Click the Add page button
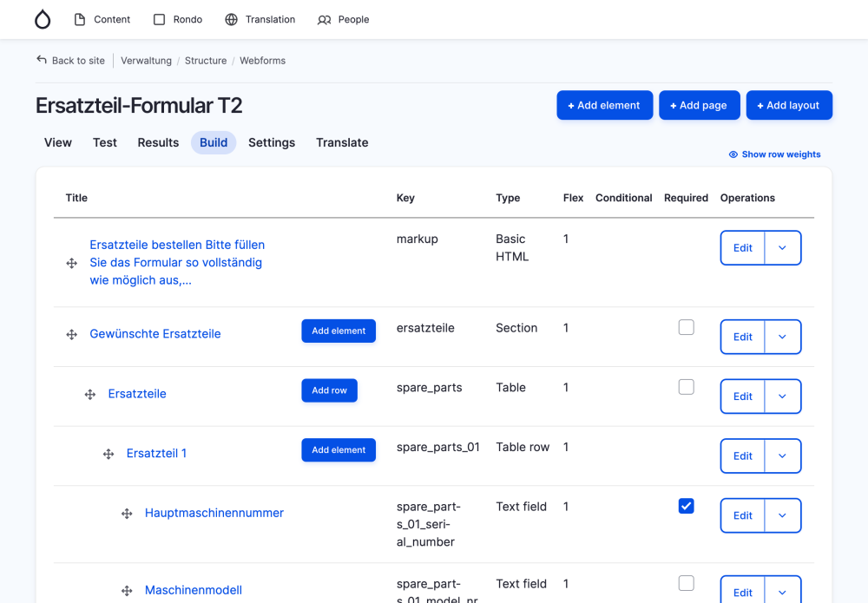Image resolution: width=868 pixels, height=603 pixels. point(699,104)
